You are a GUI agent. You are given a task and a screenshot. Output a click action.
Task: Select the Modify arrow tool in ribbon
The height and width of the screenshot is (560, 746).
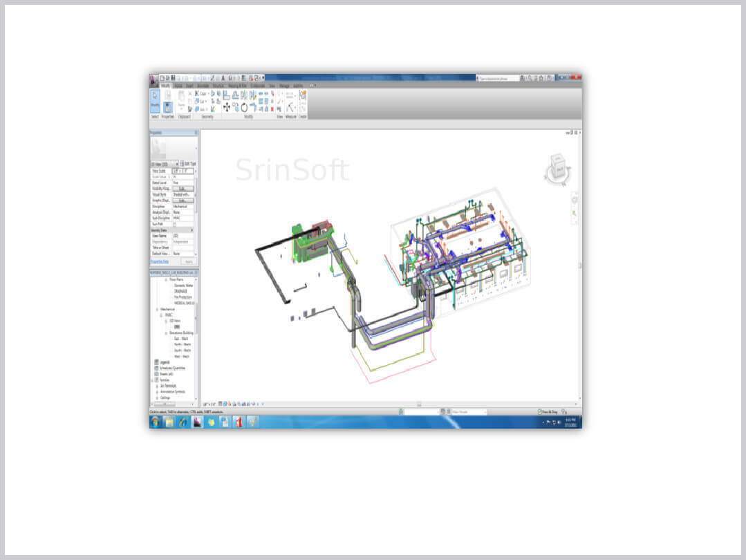(155, 100)
